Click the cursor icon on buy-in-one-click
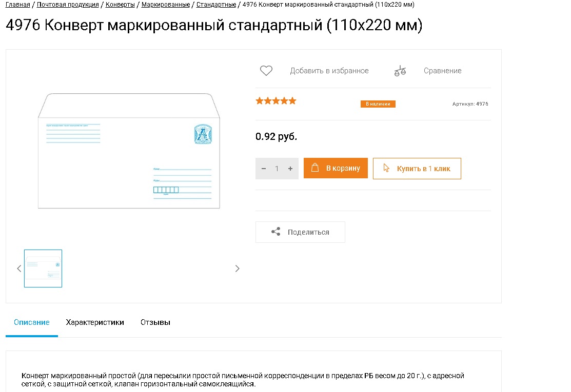 386,168
